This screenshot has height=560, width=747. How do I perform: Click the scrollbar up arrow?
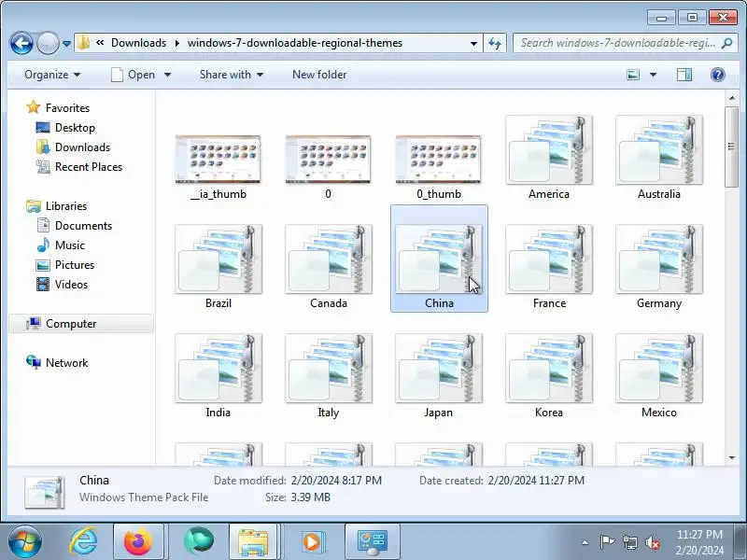point(731,98)
